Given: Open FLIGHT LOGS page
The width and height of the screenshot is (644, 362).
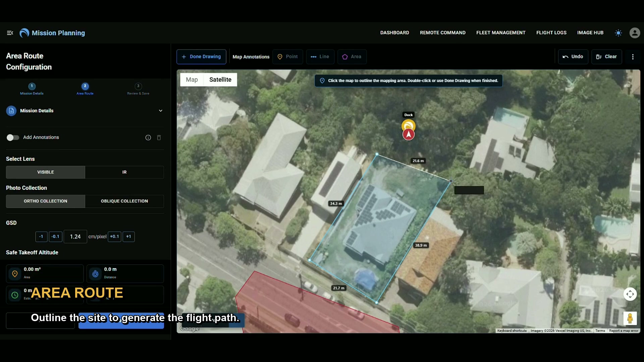Looking at the screenshot, I should [x=551, y=33].
